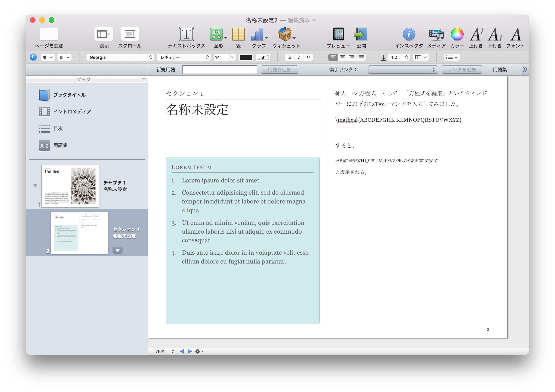This screenshot has height=392, width=555.
Task: Open the Media (メディア) browser icon
Action: (436, 34)
